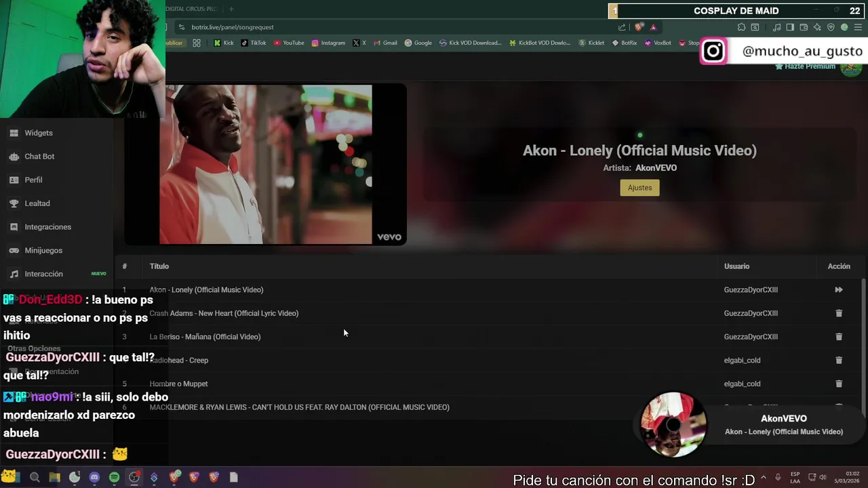Click song title Radiohead - Creep
The width and height of the screenshot is (868, 488).
(179, 361)
